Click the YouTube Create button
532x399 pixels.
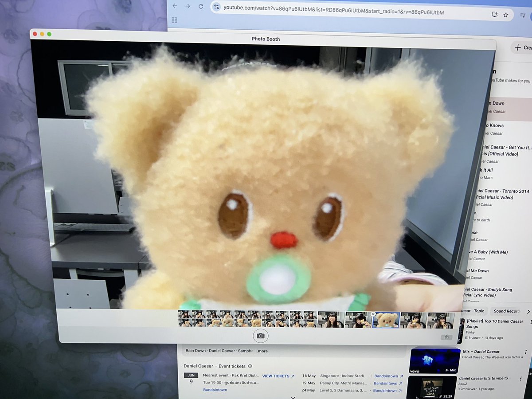coord(522,47)
